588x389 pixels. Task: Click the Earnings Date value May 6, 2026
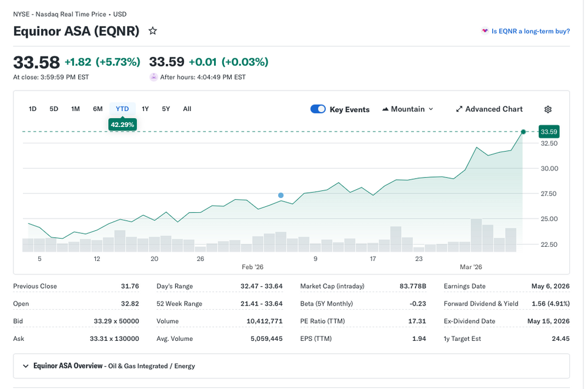tap(550, 286)
